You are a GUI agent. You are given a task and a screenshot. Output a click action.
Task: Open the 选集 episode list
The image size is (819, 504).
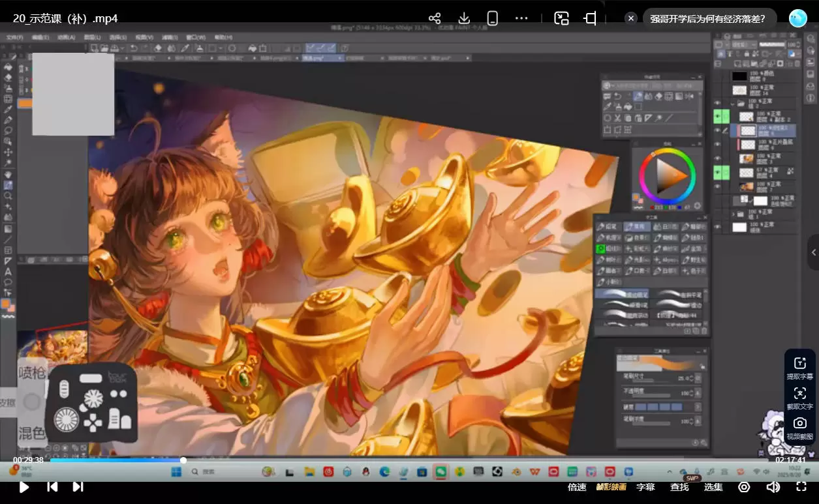[x=713, y=487]
